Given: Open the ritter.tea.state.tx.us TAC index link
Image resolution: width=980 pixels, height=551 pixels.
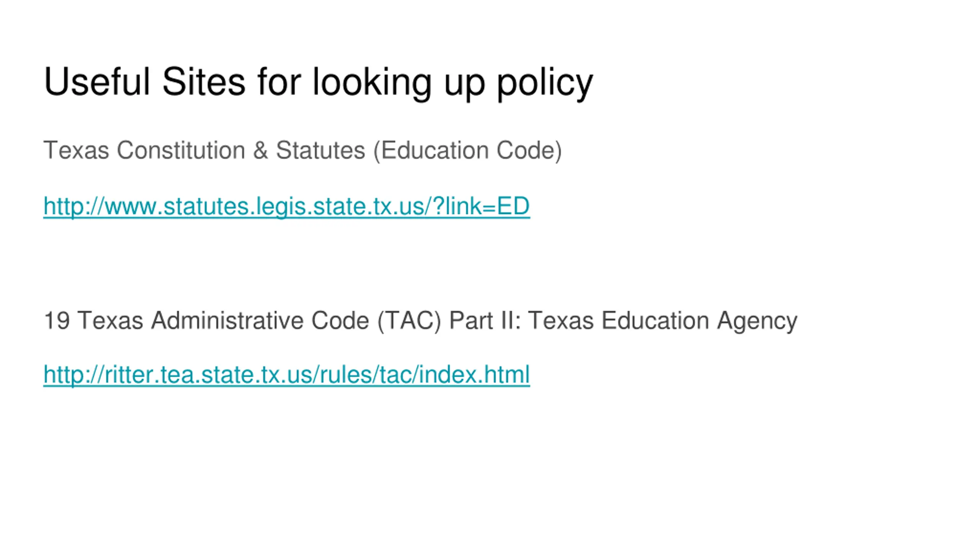Looking at the screenshot, I should pyautogui.click(x=286, y=375).
